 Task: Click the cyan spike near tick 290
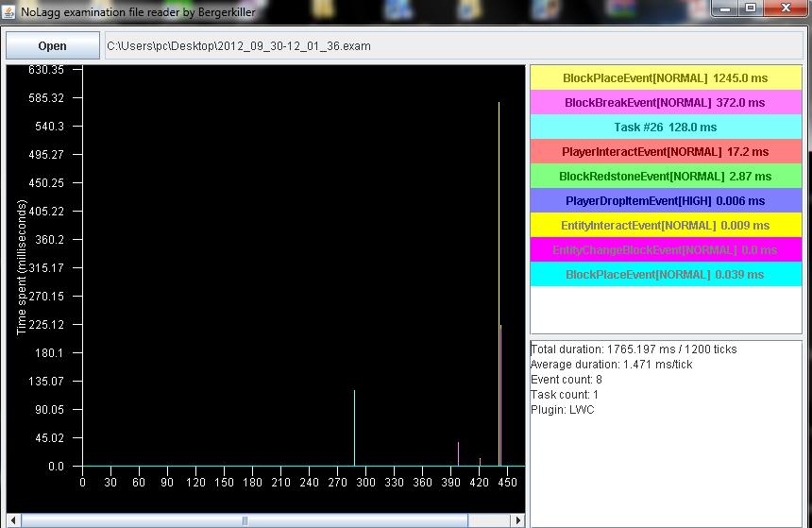(354, 428)
